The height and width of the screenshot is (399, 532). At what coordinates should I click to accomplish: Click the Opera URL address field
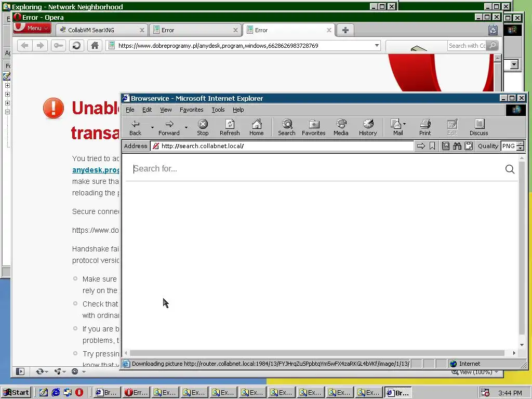(243, 46)
